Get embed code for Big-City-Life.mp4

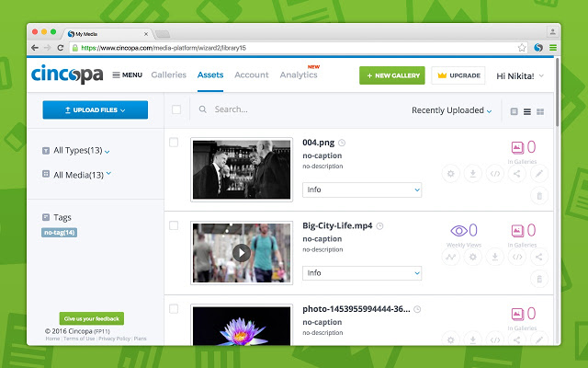coord(517,257)
